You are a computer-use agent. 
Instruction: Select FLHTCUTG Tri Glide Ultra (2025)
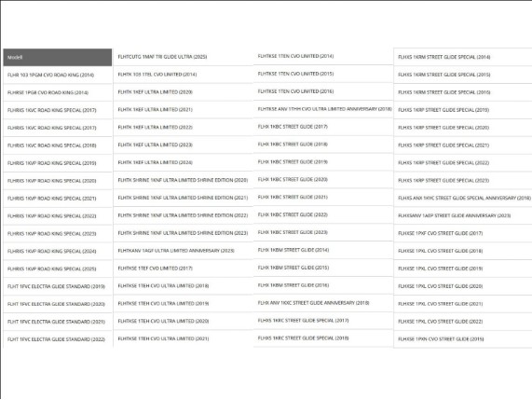pyautogui.click(x=162, y=57)
